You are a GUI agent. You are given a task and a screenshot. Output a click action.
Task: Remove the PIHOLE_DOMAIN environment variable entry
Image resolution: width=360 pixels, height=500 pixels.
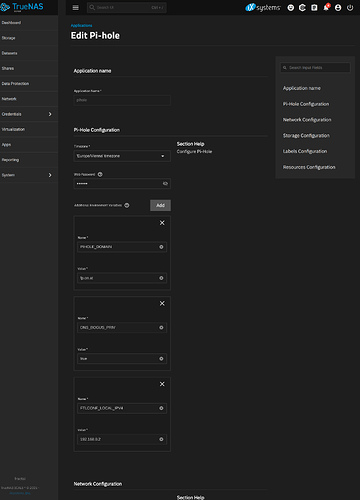(162, 223)
